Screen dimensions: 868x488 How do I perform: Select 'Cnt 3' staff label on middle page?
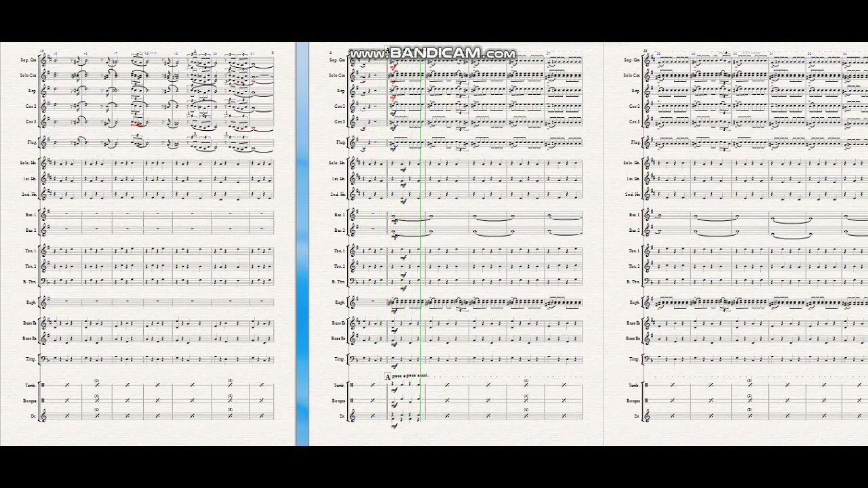[340, 122]
